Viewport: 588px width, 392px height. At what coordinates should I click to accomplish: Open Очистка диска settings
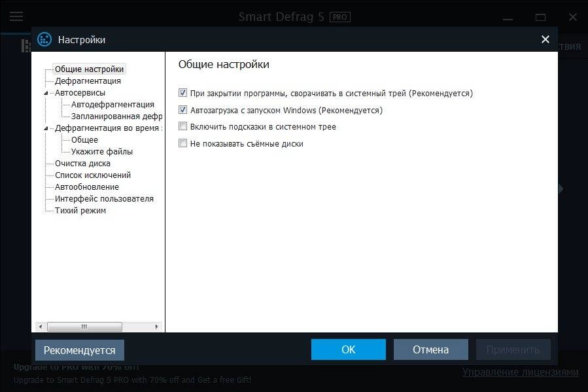tap(82, 164)
